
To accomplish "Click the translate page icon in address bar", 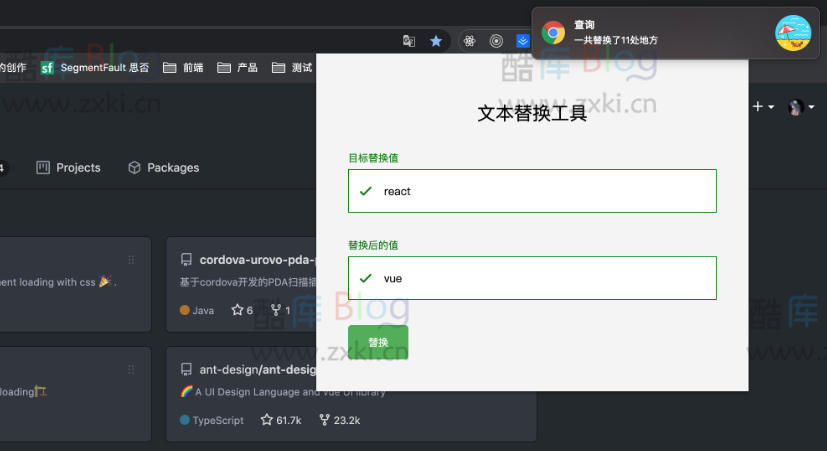I will (409, 41).
